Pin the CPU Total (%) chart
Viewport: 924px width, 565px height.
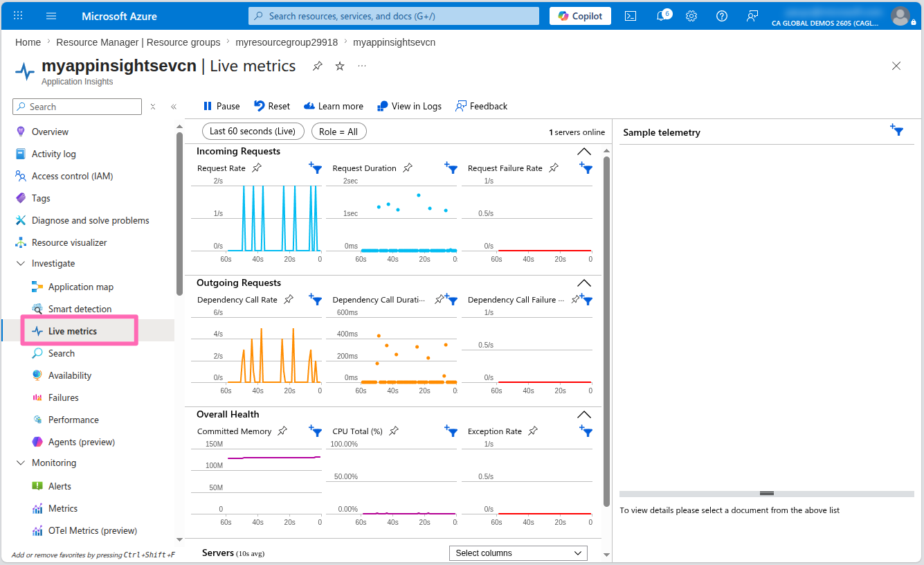tap(394, 431)
